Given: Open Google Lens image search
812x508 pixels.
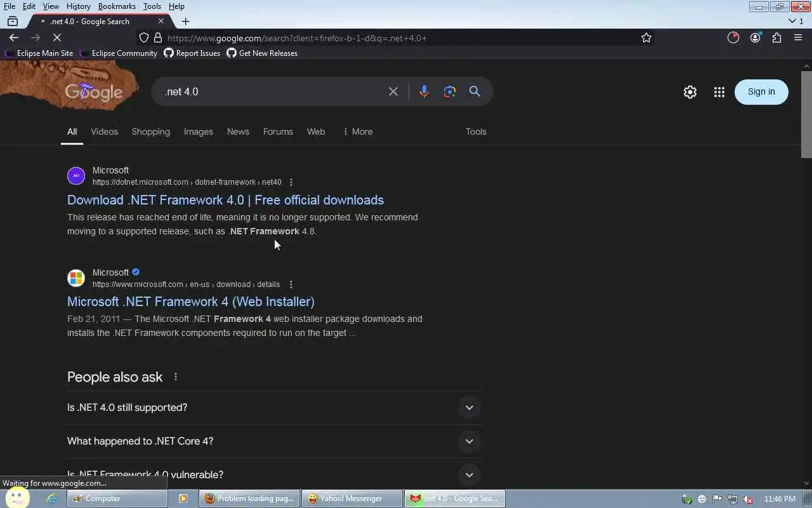Looking at the screenshot, I should click(450, 91).
